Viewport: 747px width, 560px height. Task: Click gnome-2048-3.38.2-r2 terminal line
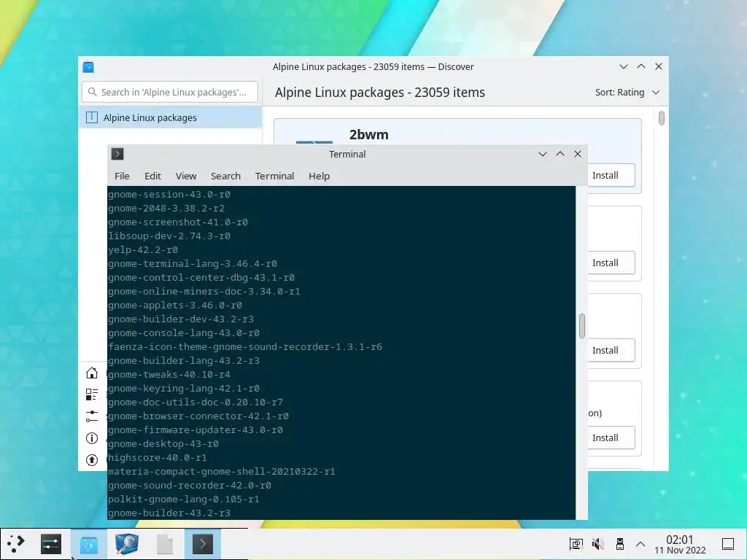point(166,208)
